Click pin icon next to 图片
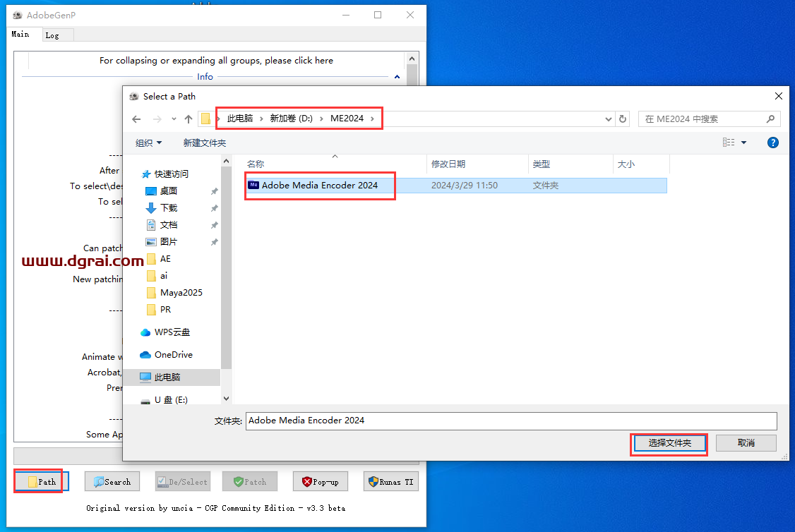 pyautogui.click(x=215, y=242)
